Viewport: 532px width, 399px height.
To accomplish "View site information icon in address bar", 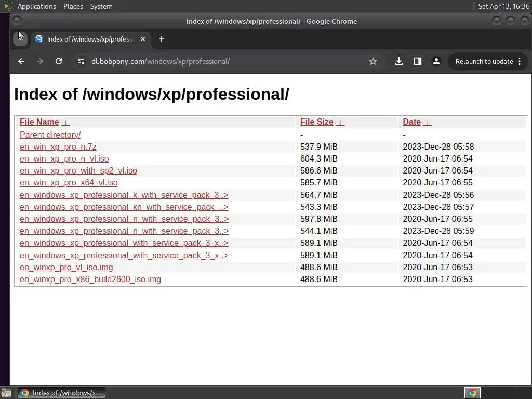I will [81, 61].
